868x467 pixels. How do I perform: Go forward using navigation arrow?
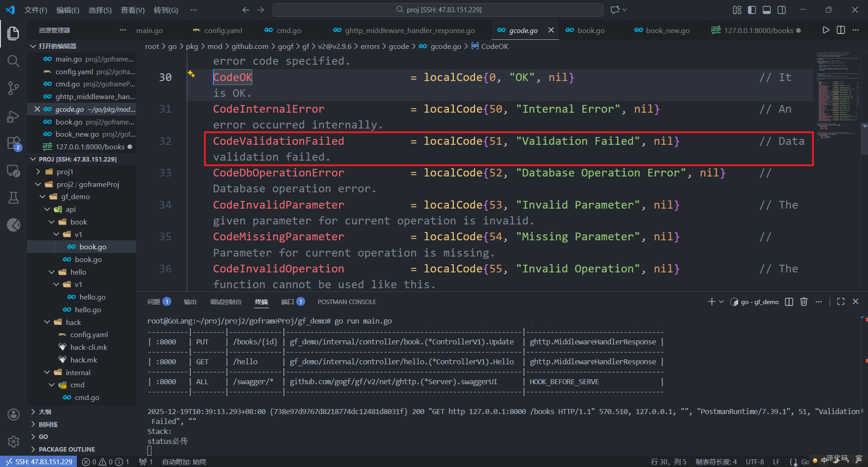point(261,10)
